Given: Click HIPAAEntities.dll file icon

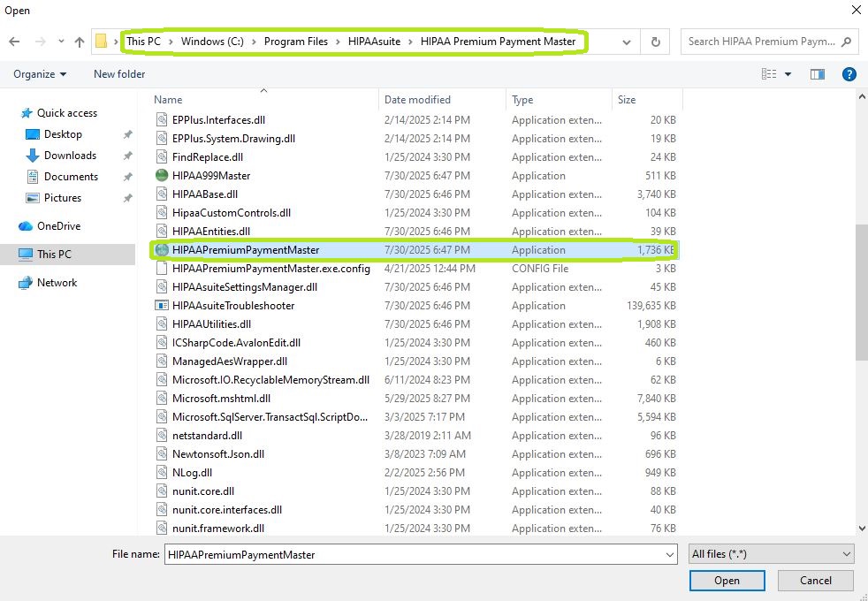Looking at the screenshot, I should pyautogui.click(x=162, y=232).
